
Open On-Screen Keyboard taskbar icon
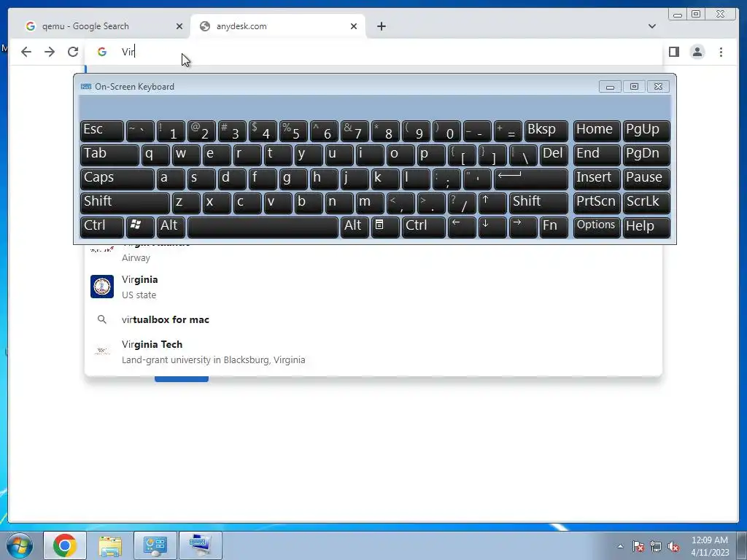200,545
